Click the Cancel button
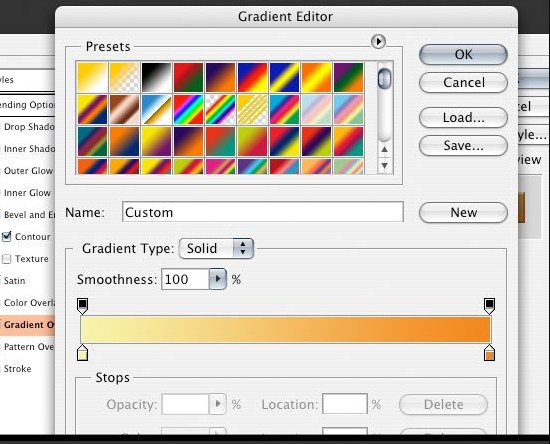 pyautogui.click(x=463, y=82)
